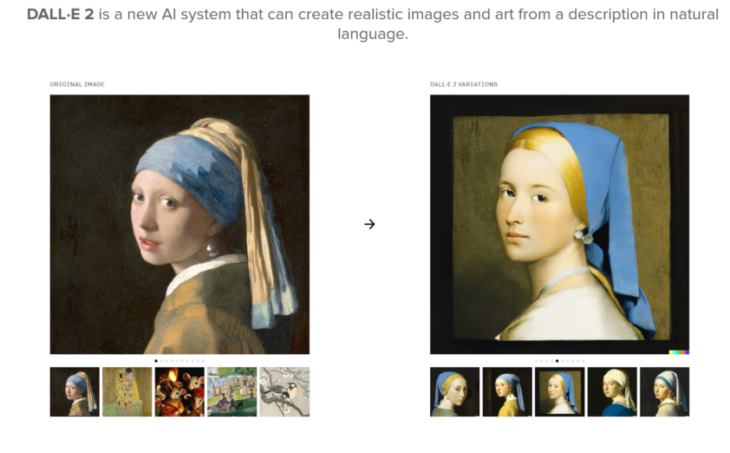
Task: Select the golden Klimt Kiss painting thumbnail
Action: coord(127,392)
